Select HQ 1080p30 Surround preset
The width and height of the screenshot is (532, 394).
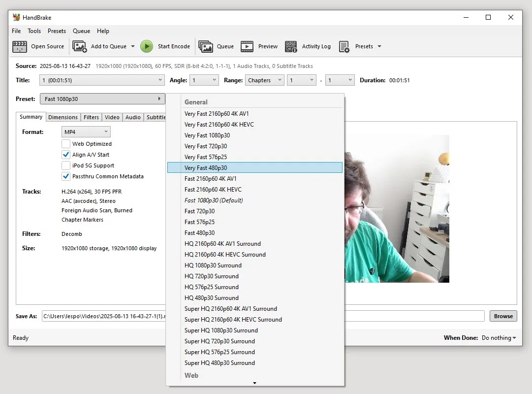[255, 265]
